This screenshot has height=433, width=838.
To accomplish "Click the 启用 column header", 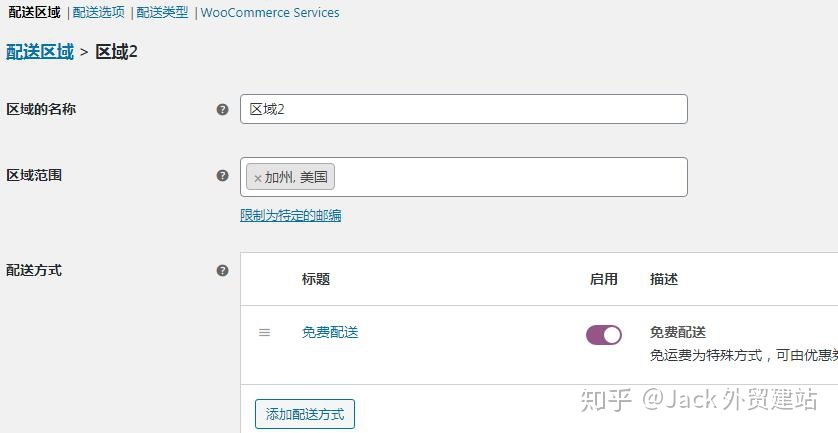I will (x=604, y=279).
